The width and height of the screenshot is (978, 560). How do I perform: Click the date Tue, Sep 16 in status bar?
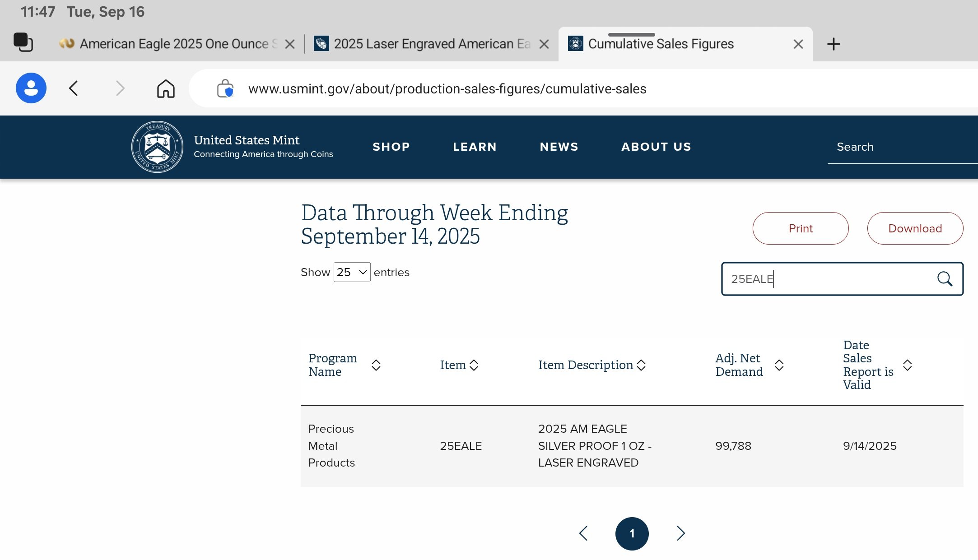(106, 12)
